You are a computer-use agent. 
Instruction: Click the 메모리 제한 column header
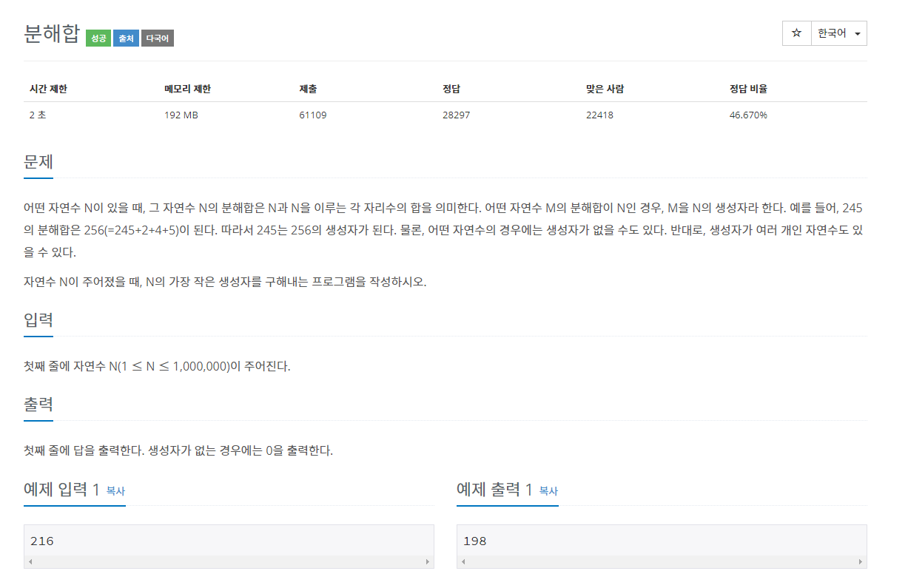pos(187,89)
